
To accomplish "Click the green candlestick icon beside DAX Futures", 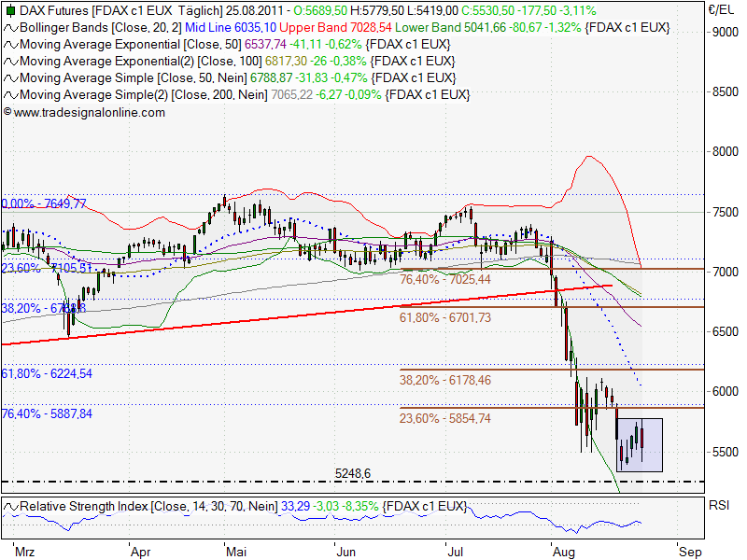I will [x=9, y=11].
